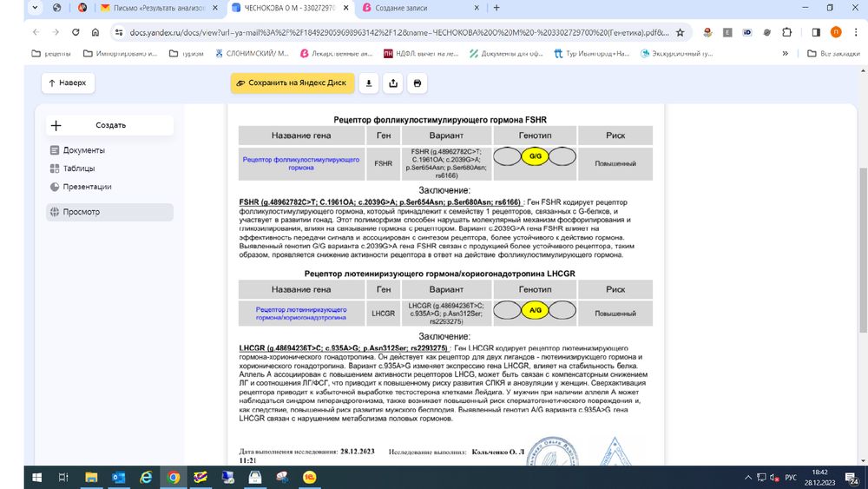Open the browser extensions puzzle icon

tap(786, 32)
